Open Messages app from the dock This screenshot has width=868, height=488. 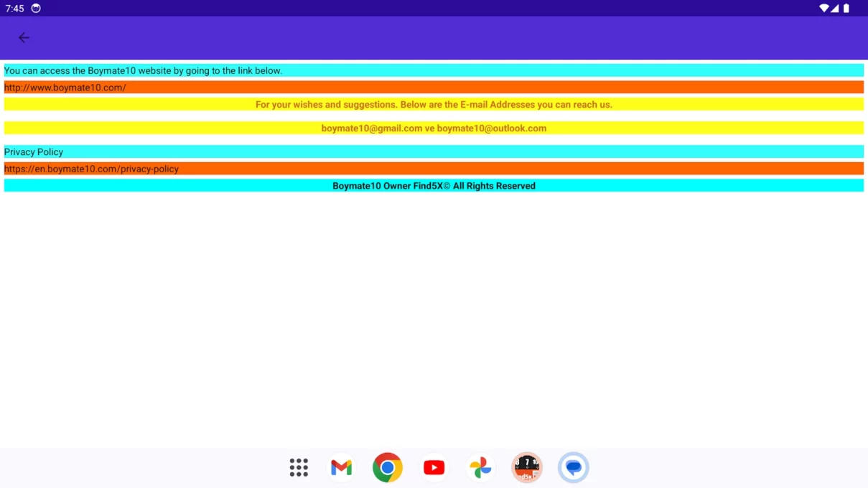tap(573, 467)
